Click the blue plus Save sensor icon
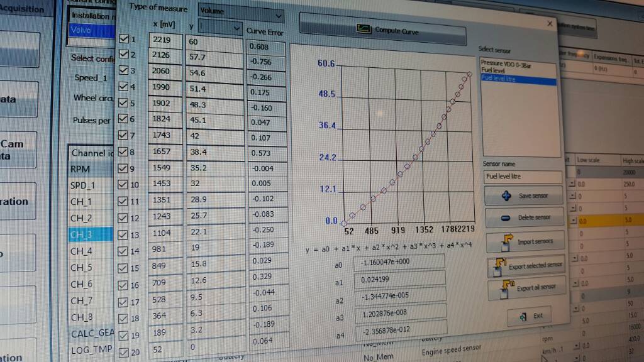The height and width of the screenshot is (362, 644). [x=506, y=196]
